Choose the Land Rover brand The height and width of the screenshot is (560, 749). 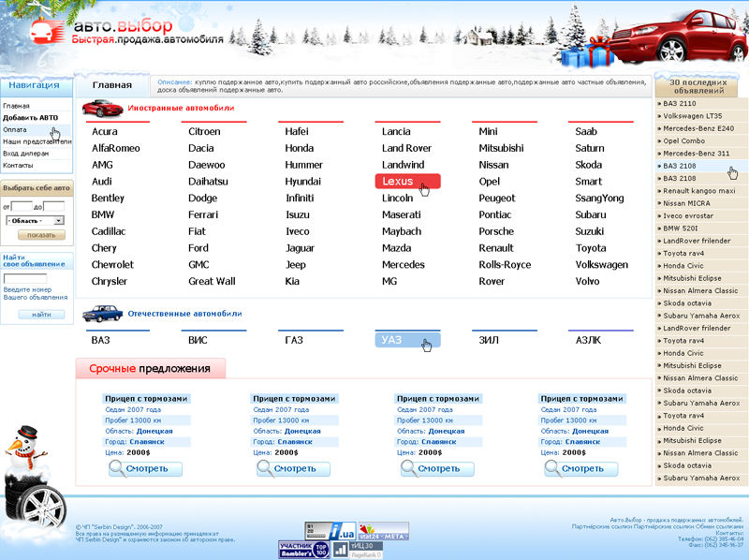pos(406,148)
